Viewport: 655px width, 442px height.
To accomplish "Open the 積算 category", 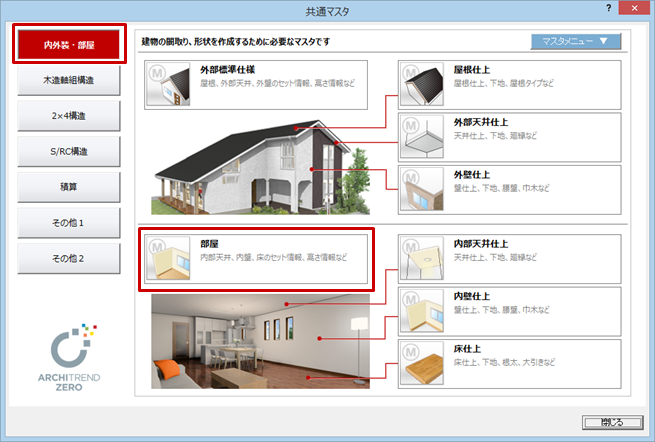I will click(69, 186).
